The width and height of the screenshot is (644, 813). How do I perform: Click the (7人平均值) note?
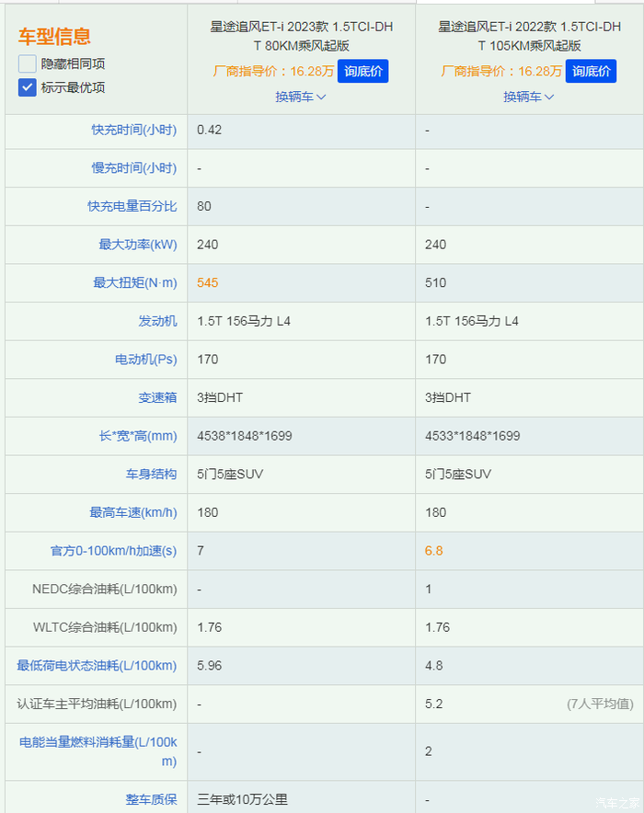pos(600,704)
